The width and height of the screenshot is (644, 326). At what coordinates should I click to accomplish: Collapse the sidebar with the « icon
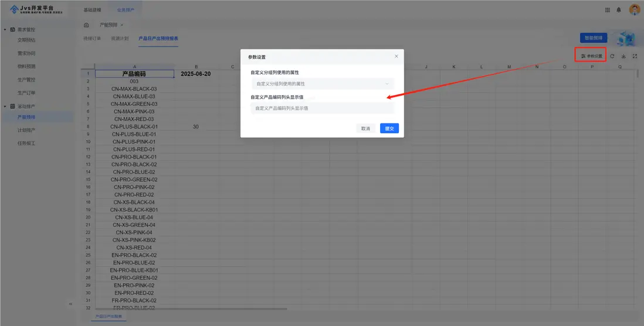[x=70, y=304]
